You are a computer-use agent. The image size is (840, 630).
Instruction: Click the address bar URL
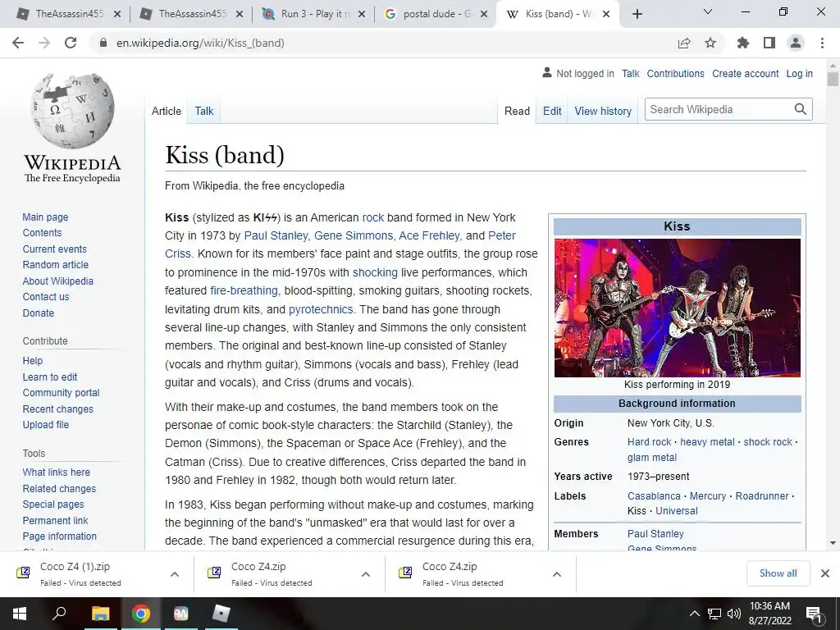[200, 43]
